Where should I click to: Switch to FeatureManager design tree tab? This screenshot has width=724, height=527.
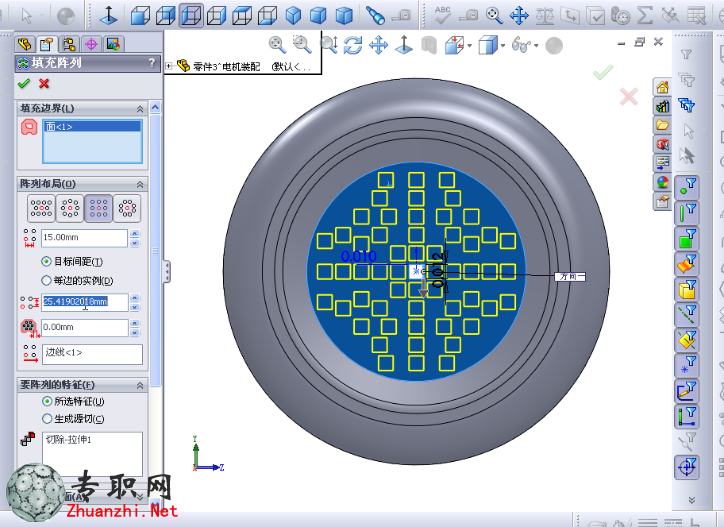24,44
